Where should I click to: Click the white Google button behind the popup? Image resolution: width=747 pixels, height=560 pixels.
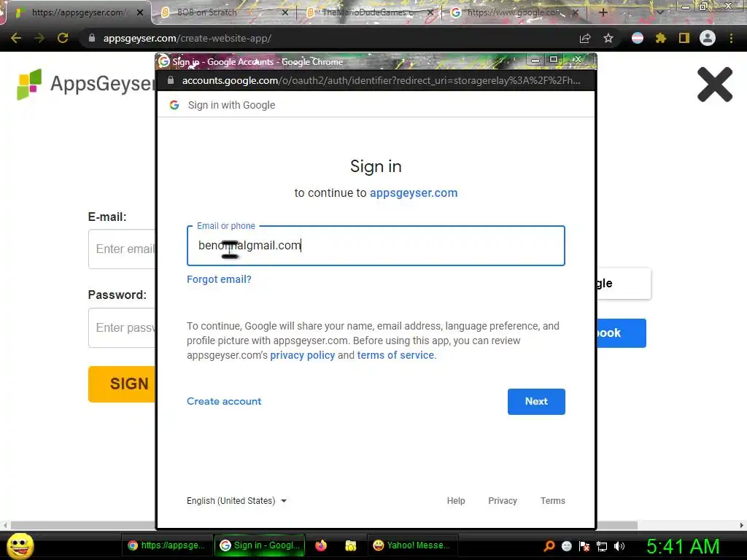click(x=624, y=284)
